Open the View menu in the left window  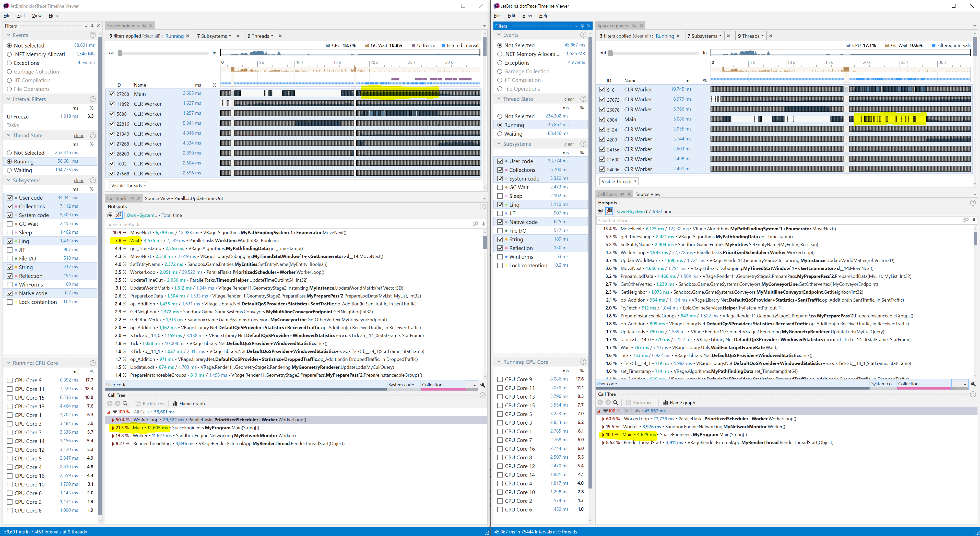pos(37,16)
